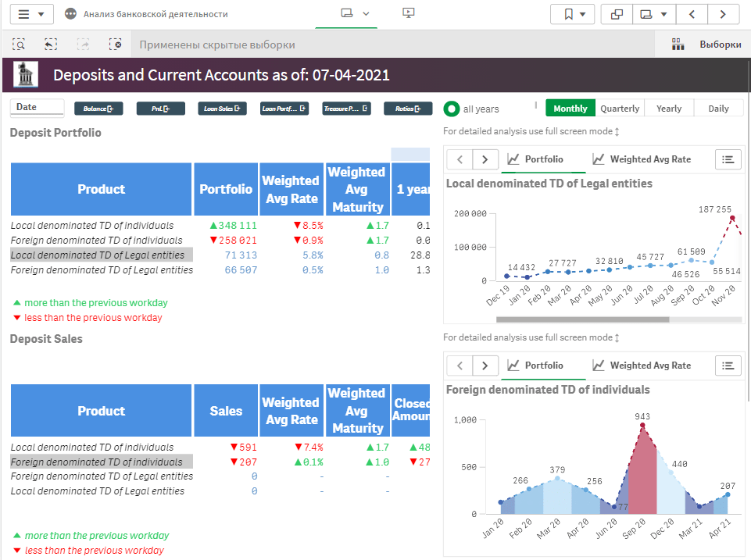Image resolution: width=751 pixels, height=560 pixels.
Task: Select Yearly period view
Action: point(669,109)
